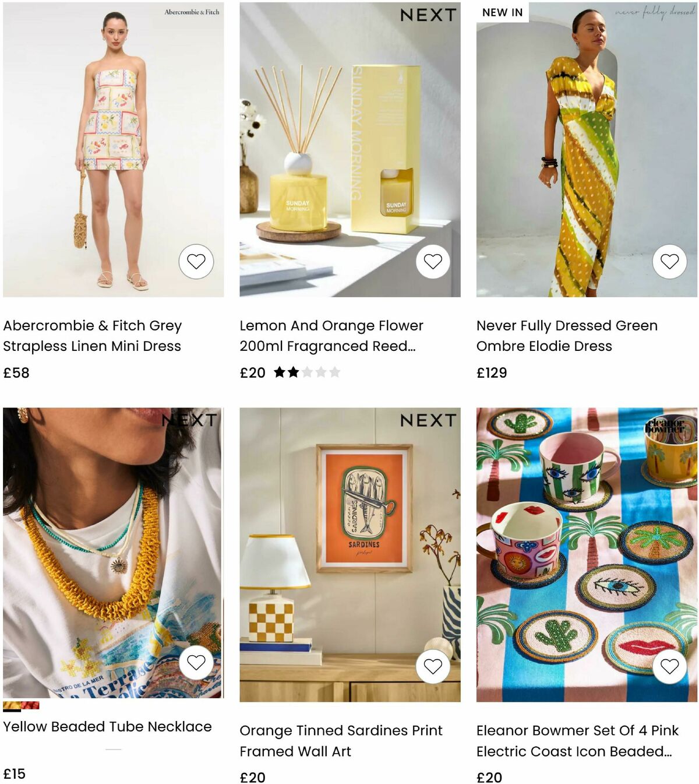Select the yellow necklace colour swatch

pyautogui.click(x=12, y=706)
